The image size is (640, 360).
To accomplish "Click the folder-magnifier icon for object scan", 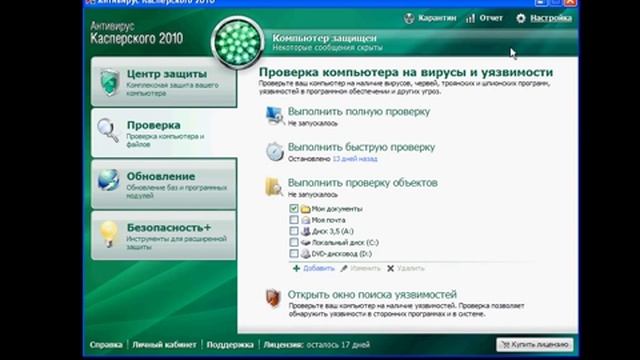I will (x=274, y=187).
